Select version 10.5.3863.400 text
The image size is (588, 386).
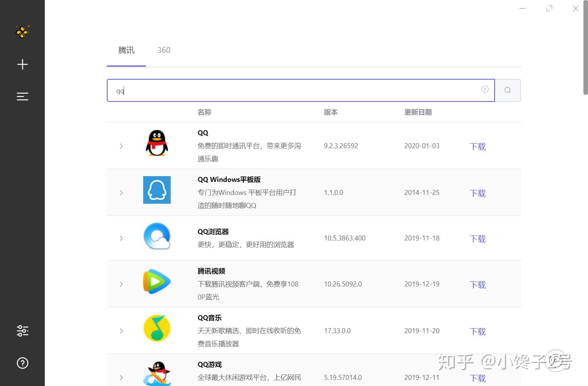pyautogui.click(x=345, y=238)
